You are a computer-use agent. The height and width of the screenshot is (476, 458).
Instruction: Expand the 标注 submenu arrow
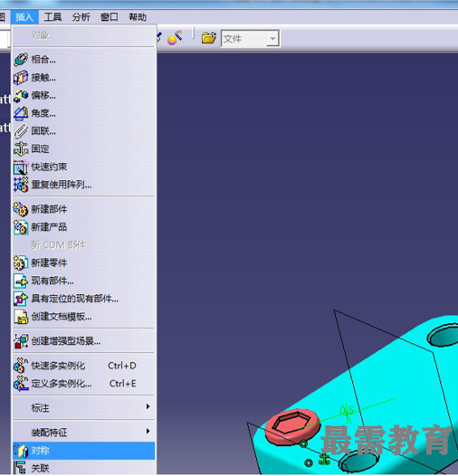[x=148, y=406]
